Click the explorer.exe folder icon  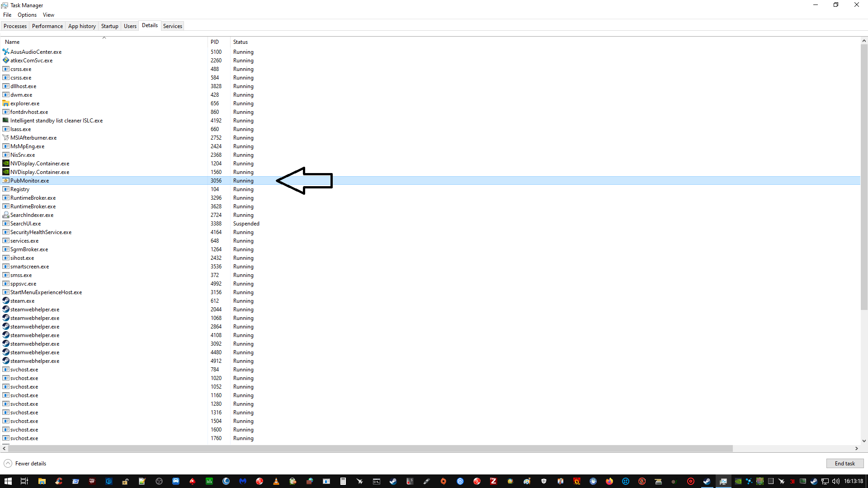pos(6,103)
